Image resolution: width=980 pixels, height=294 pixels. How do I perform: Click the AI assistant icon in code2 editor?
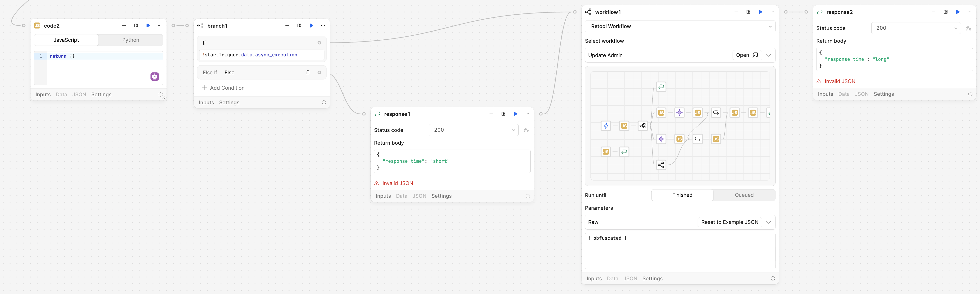[155, 77]
